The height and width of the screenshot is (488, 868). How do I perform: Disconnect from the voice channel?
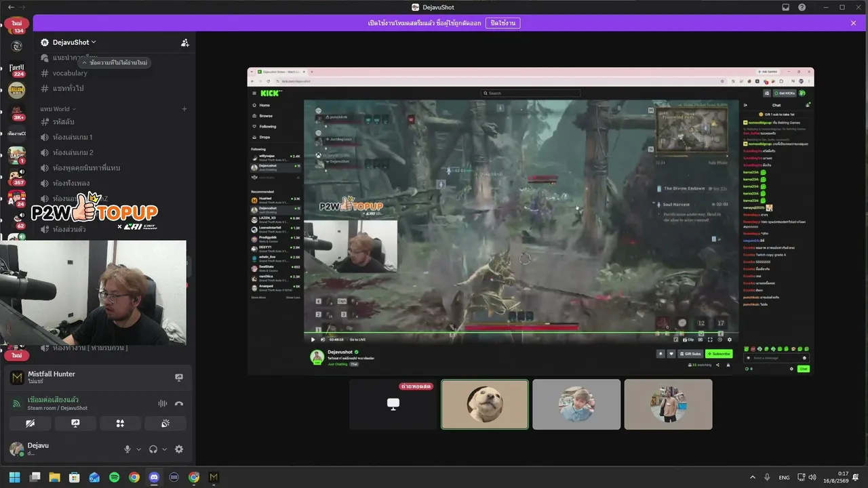[179, 403]
